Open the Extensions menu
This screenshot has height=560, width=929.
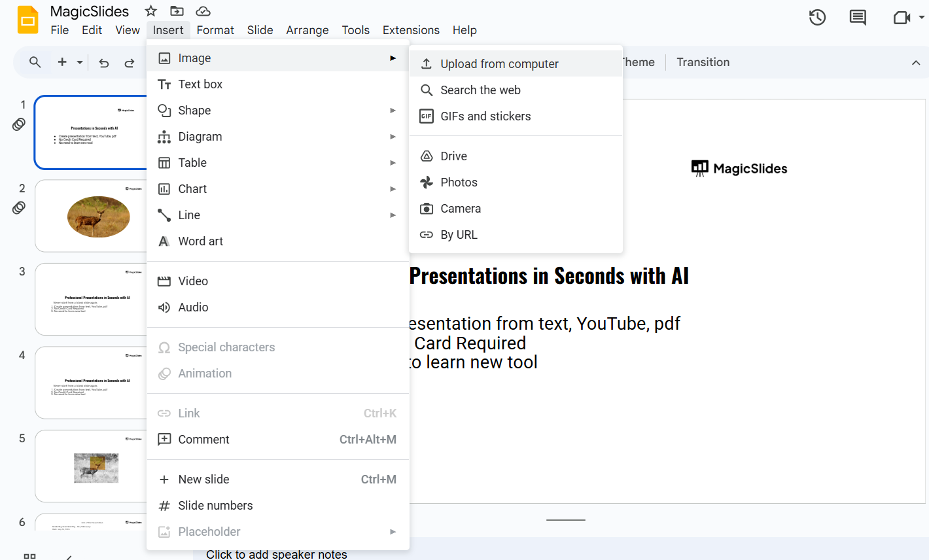tap(411, 30)
